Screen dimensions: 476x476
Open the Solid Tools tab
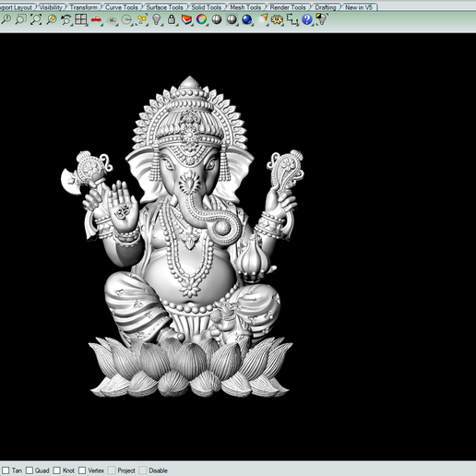pos(207,7)
